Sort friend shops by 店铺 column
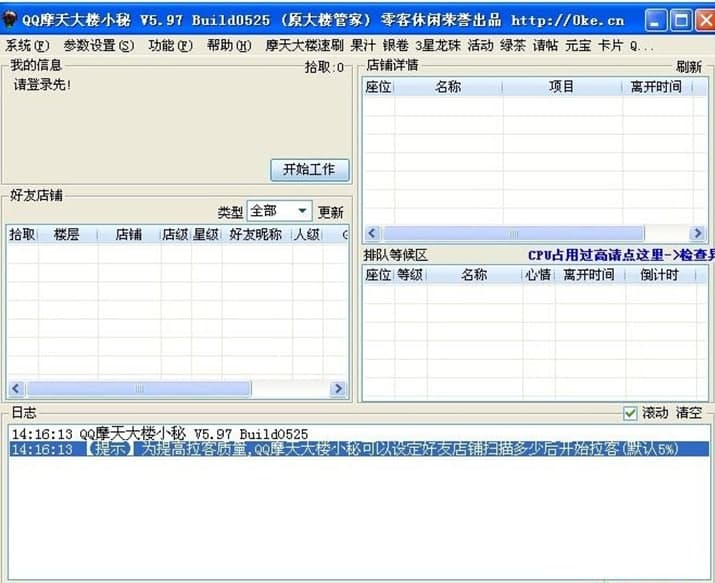The width and height of the screenshot is (715, 583). click(129, 234)
